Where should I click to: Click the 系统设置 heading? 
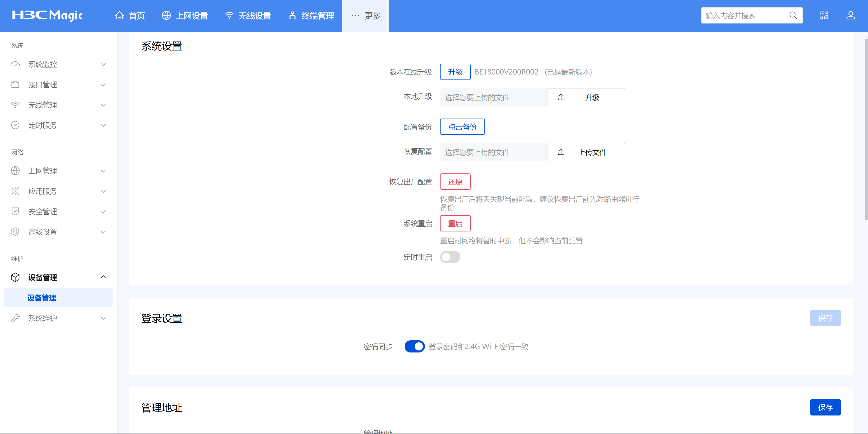click(161, 46)
